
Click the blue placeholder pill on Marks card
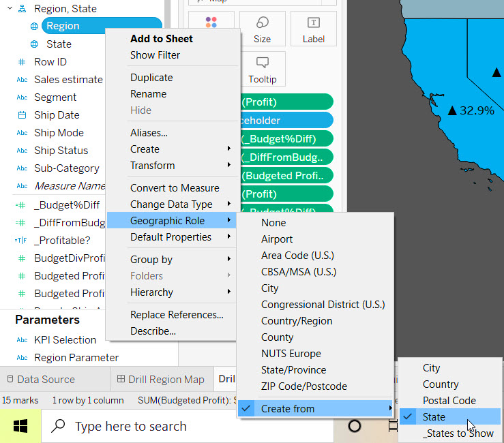tap(286, 120)
